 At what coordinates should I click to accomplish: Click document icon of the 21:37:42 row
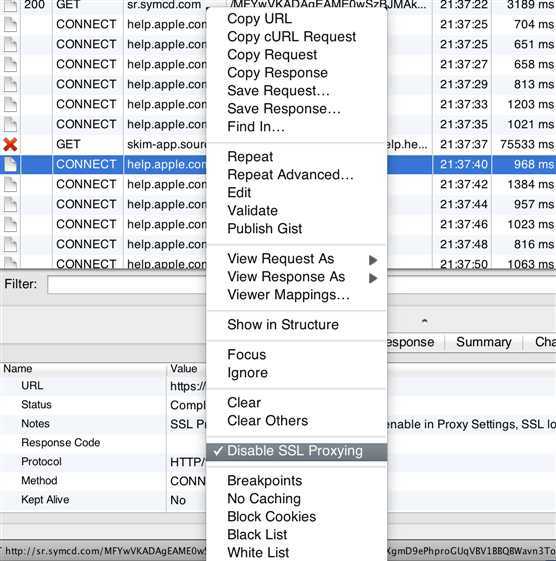tap(10, 184)
